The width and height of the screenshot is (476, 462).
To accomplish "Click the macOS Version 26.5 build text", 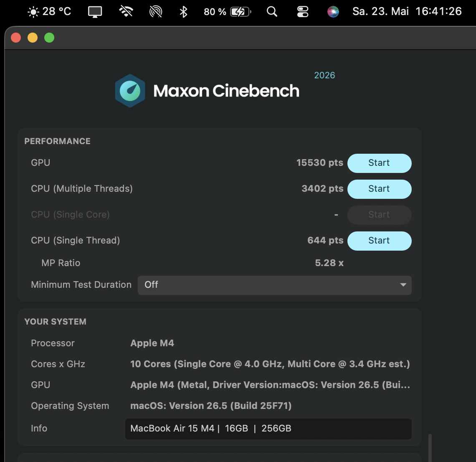I will click(211, 406).
